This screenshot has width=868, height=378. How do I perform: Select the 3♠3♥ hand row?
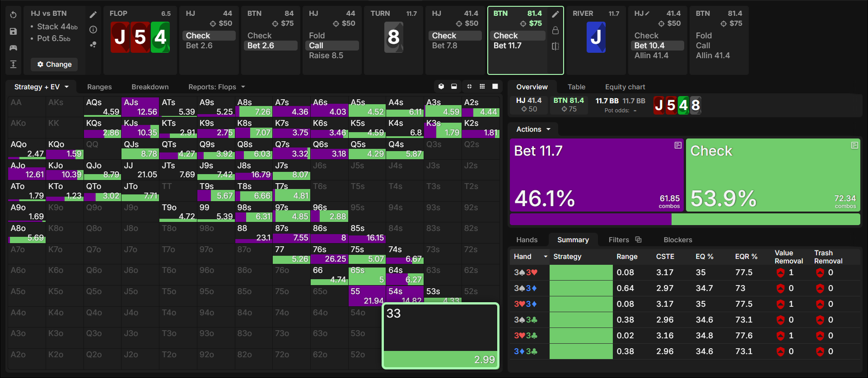(685, 272)
